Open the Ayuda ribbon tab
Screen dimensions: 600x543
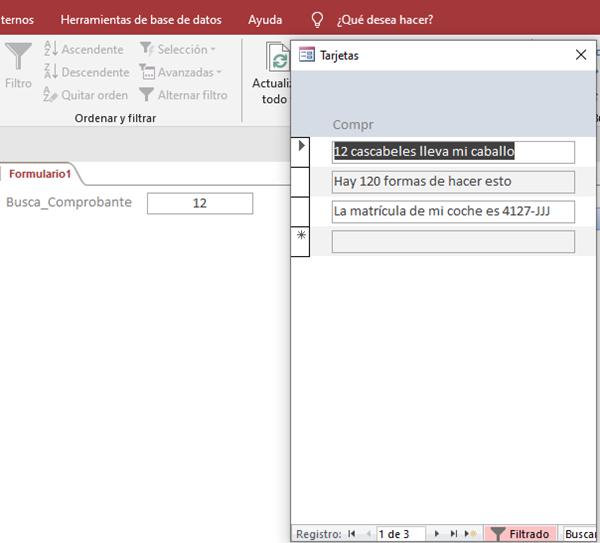[265, 20]
